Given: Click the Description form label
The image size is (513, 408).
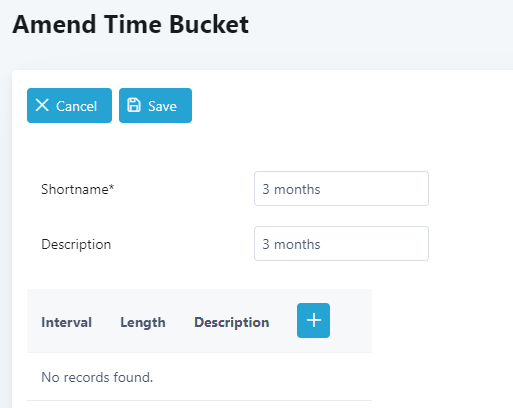Looking at the screenshot, I should [x=76, y=244].
